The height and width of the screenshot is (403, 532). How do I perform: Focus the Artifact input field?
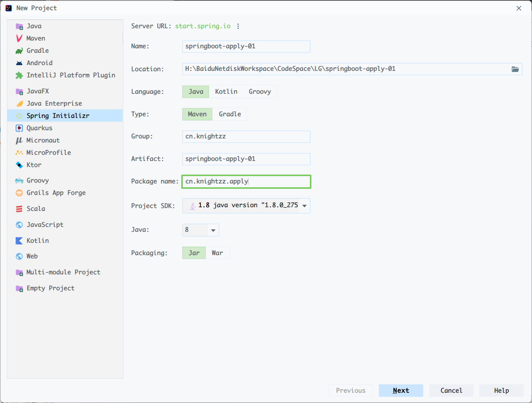246,159
